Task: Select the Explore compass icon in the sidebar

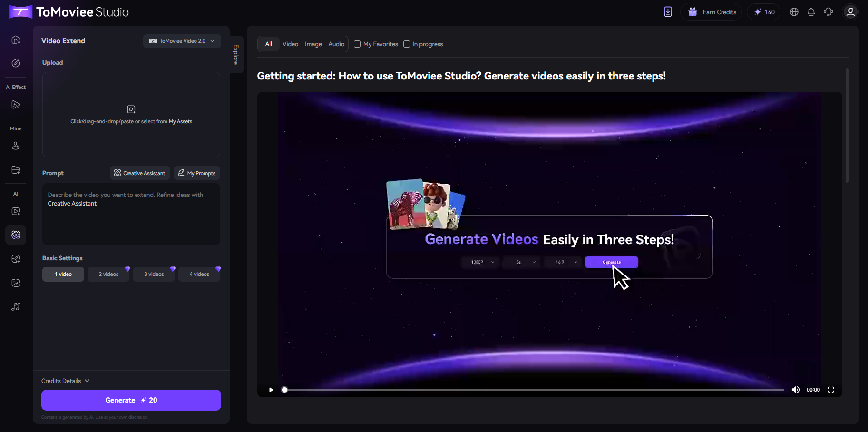Action: [16, 63]
